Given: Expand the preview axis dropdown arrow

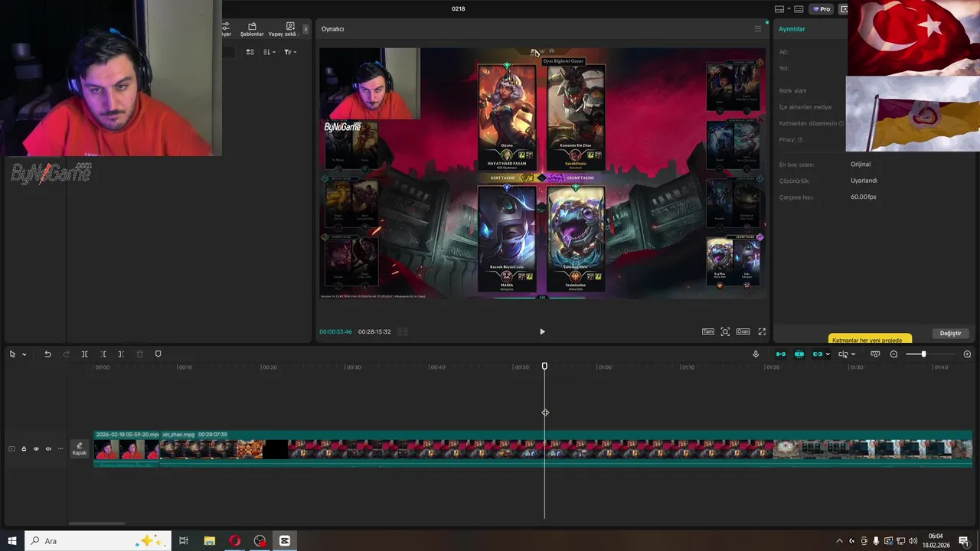Looking at the screenshot, I should click(853, 354).
